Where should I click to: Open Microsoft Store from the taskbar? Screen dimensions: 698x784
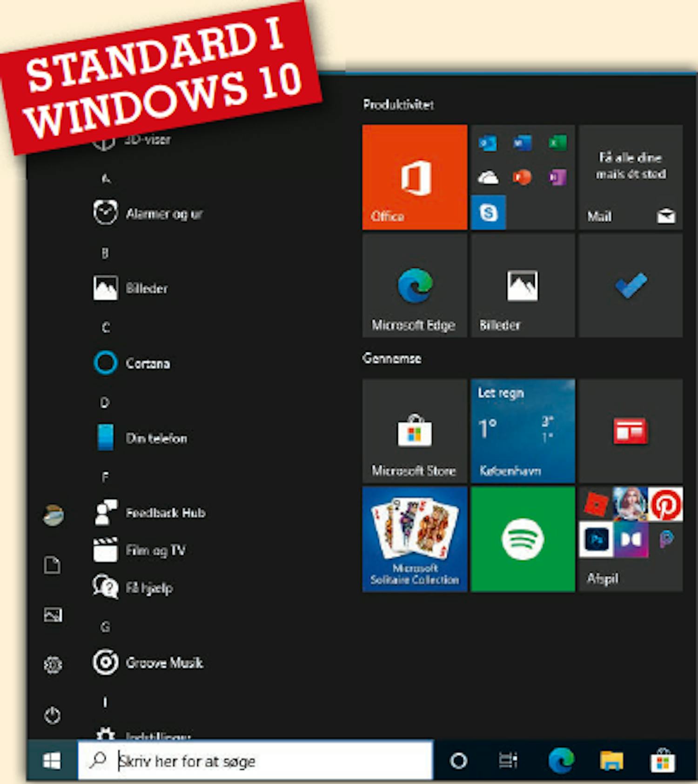[663, 761]
